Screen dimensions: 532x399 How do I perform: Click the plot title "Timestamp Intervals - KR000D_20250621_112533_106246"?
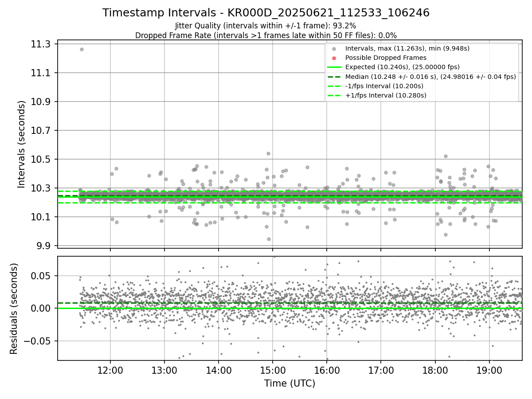coord(266,13)
